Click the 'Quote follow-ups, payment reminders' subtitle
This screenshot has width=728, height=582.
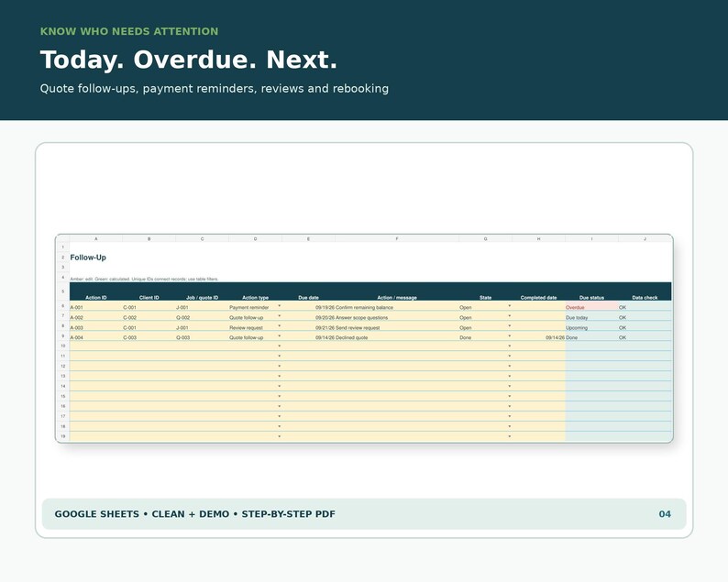pos(214,89)
